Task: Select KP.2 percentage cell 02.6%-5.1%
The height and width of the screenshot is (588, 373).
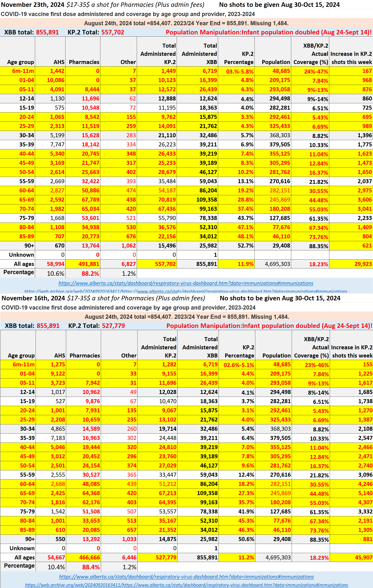Action: coord(237,365)
